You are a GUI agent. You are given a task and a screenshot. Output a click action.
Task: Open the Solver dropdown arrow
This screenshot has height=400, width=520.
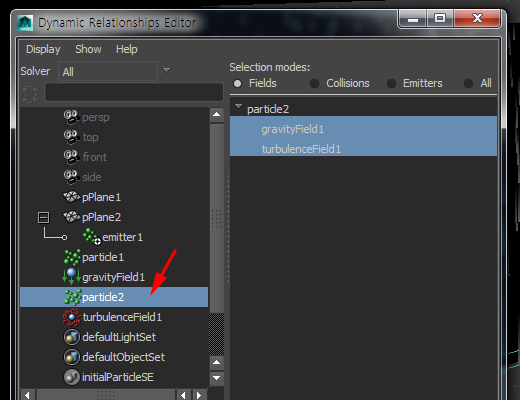pos(166,70)
